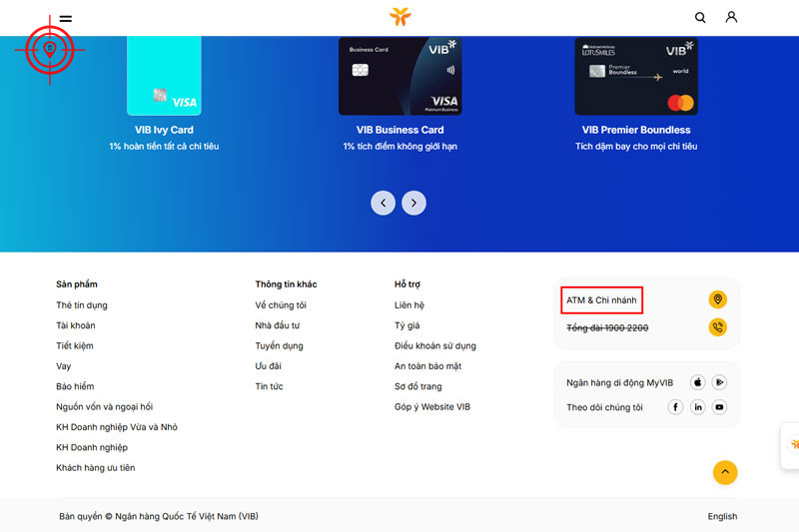
Task: Open Điều khoản sử dụng link
Action: [435, 345]
